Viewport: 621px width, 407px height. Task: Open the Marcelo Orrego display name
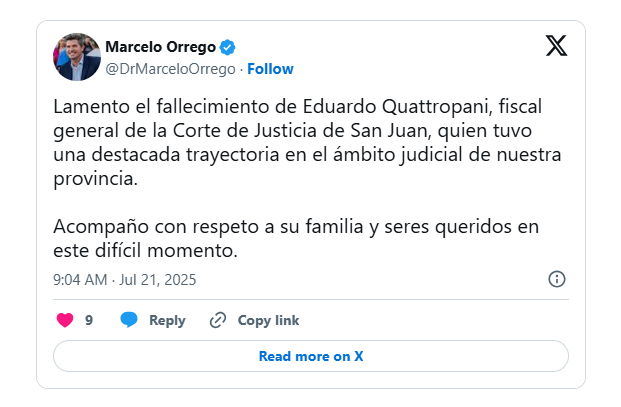[x=160, y=47]
